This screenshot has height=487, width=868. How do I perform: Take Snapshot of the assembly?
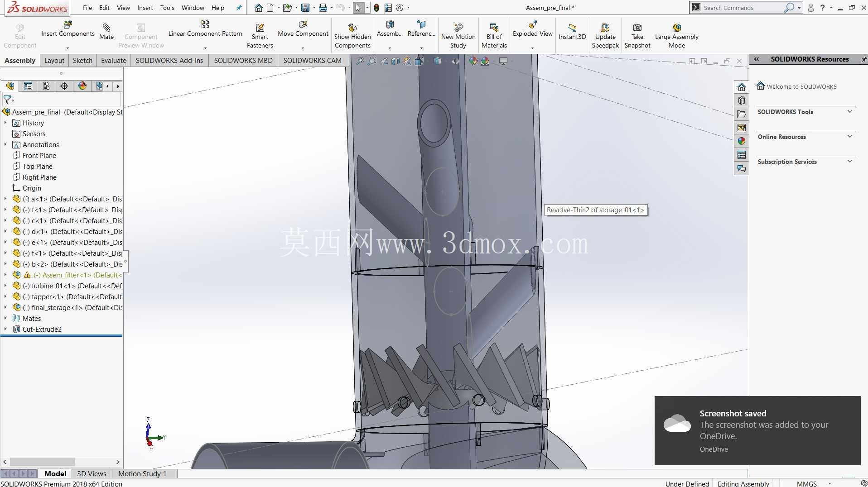(x=637, y=36)
